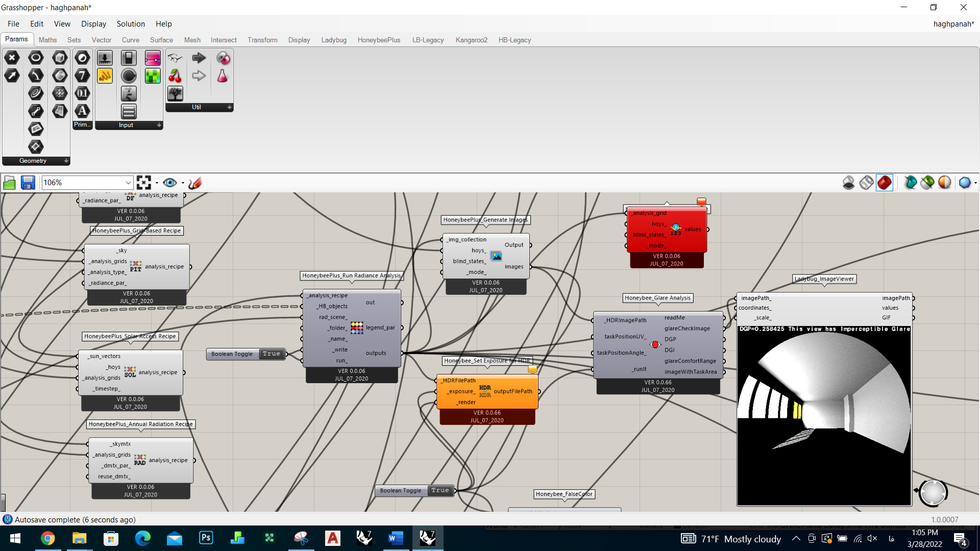Viewport: 980px width, 551px height.
Task: Open file with green folder icon
Action: pyautogui.click(x=9, y=183)
